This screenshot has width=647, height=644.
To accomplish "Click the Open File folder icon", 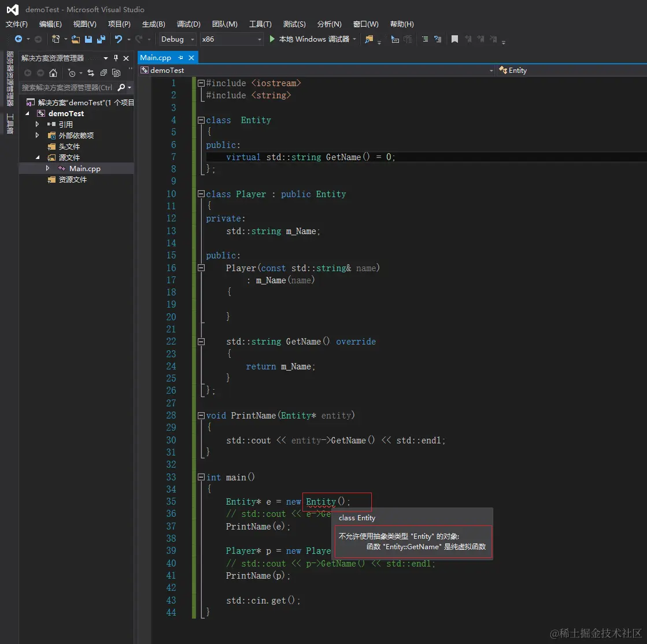I will tap(76, 39).
